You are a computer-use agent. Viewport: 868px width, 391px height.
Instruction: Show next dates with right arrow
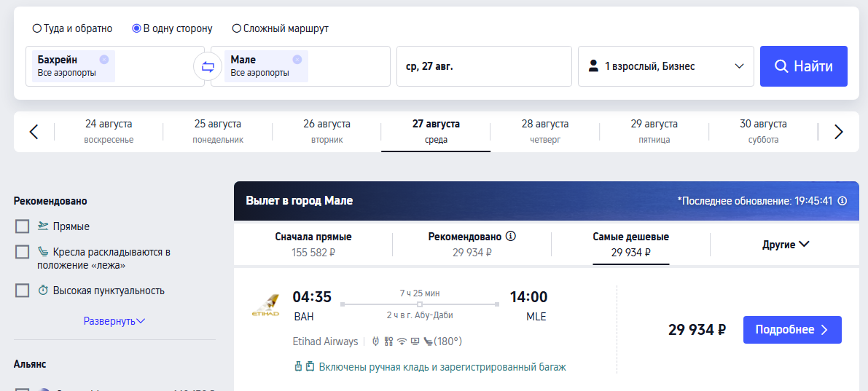pyautogui.click(x=839, y=132)
